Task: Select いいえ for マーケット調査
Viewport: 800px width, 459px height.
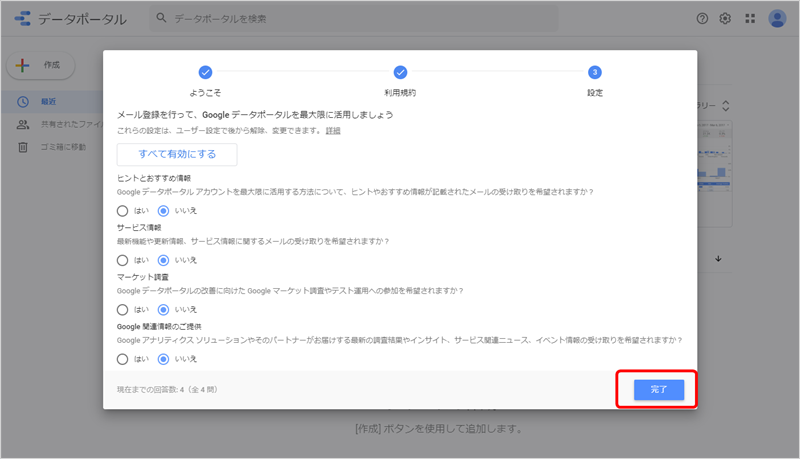Action: click(163, 310)
